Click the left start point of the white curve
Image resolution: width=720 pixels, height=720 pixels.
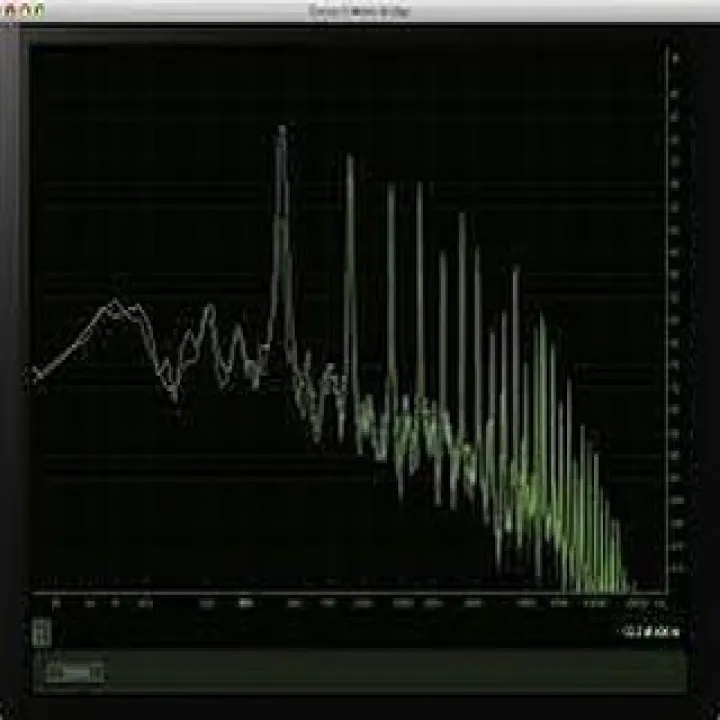point(35,373)
